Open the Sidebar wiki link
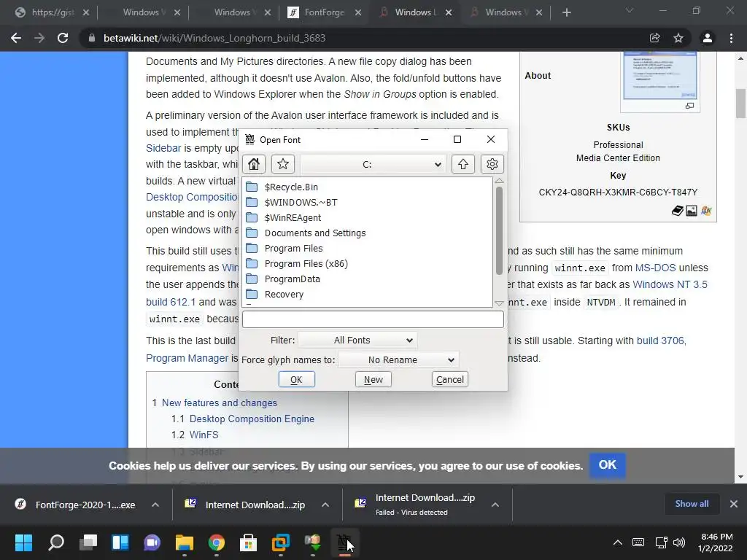Screen dimensions: 747x560 click(163, 148)
